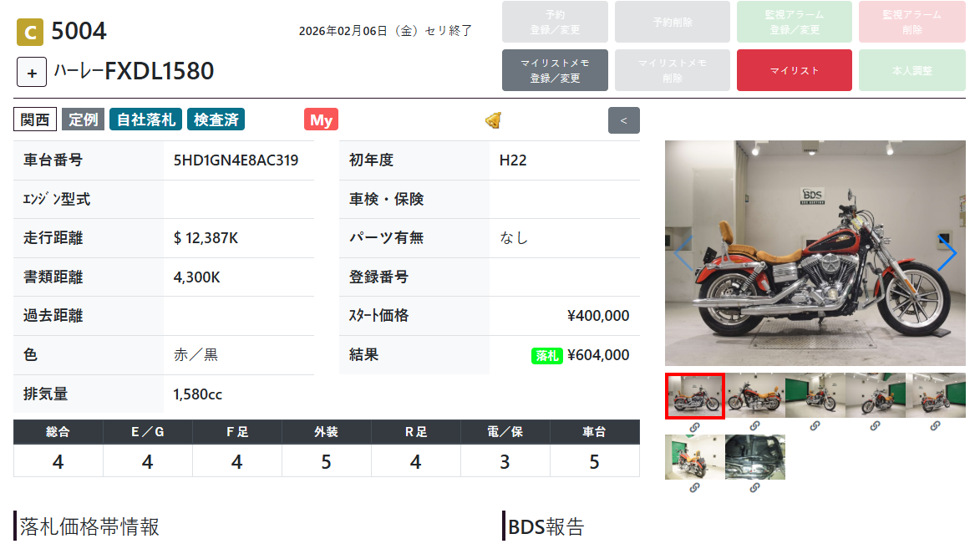Click the 監視アラーム 登録/変更 button
The width and height of the screenshot is (980, 544).
[794, 22]
